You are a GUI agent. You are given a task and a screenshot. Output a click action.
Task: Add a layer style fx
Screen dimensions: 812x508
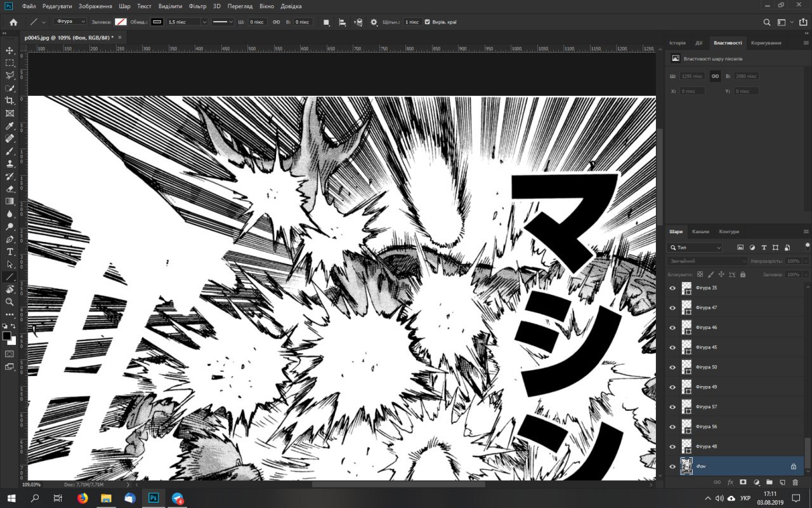click(x=730, y=483)
